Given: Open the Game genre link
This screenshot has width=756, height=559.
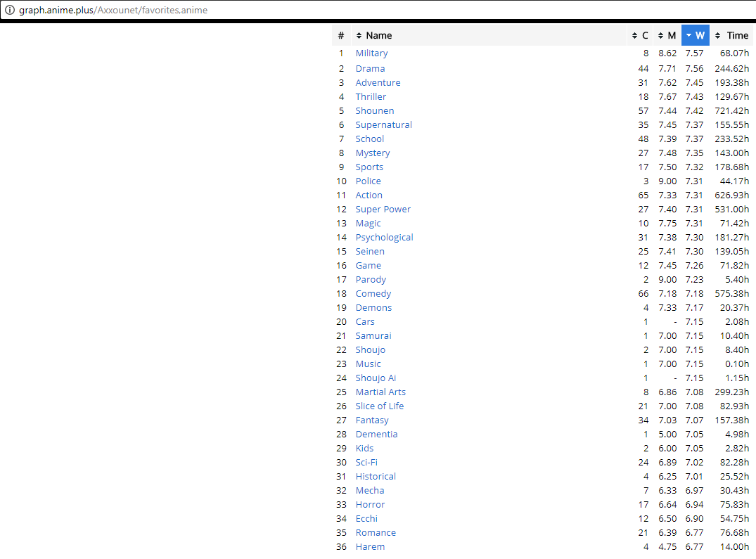Looking at the screenshot, I should [368, 265].
